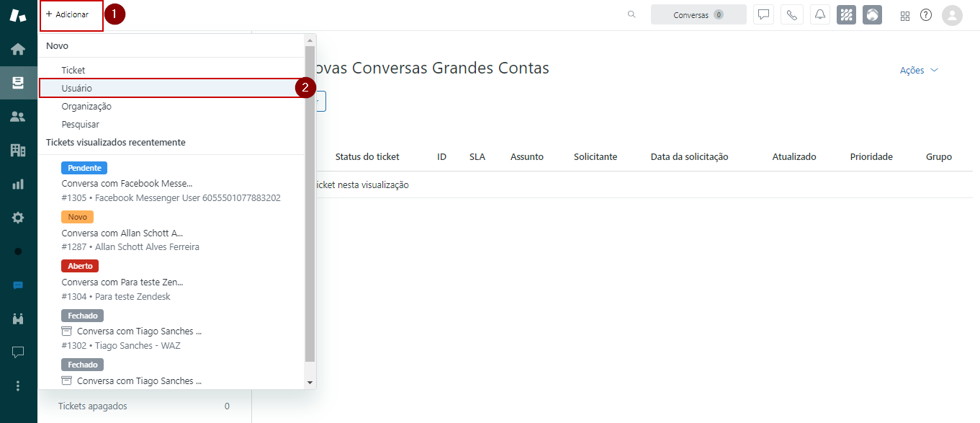Open the user profile avatar
The height and width of the screenshot is (423, 980).
tap(952, 15)
